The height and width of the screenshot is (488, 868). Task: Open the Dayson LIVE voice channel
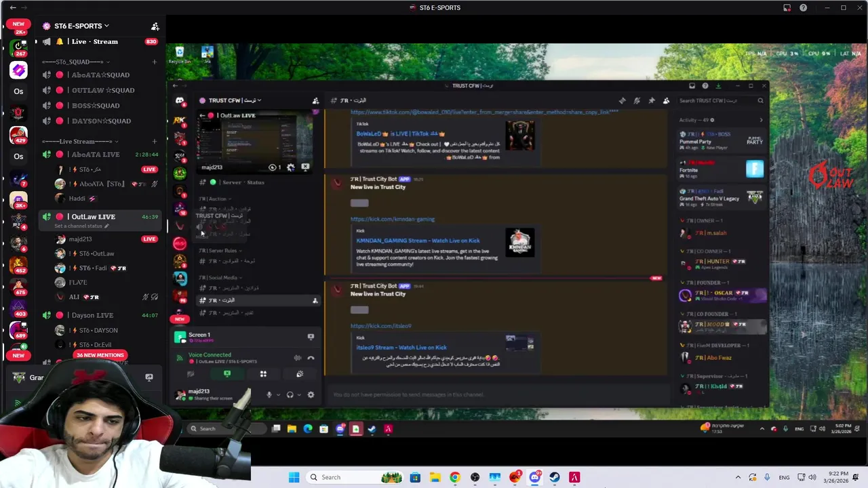[100, 315]
